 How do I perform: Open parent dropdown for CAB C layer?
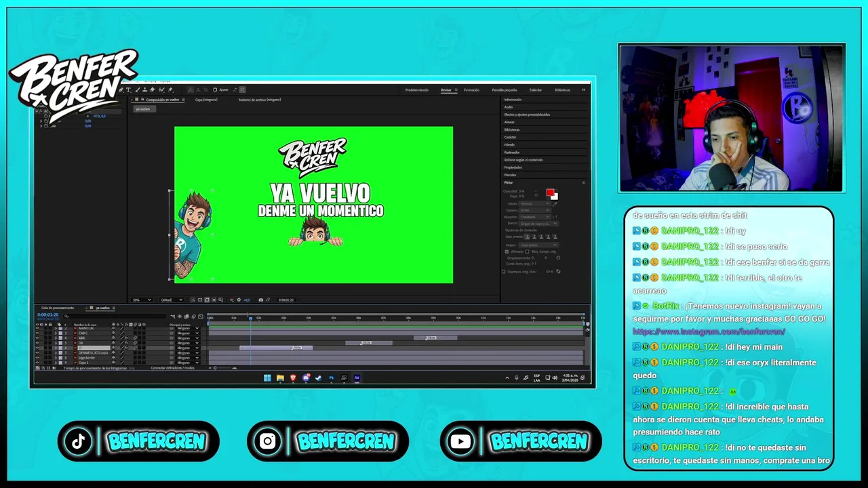click(x=187, y=333)
